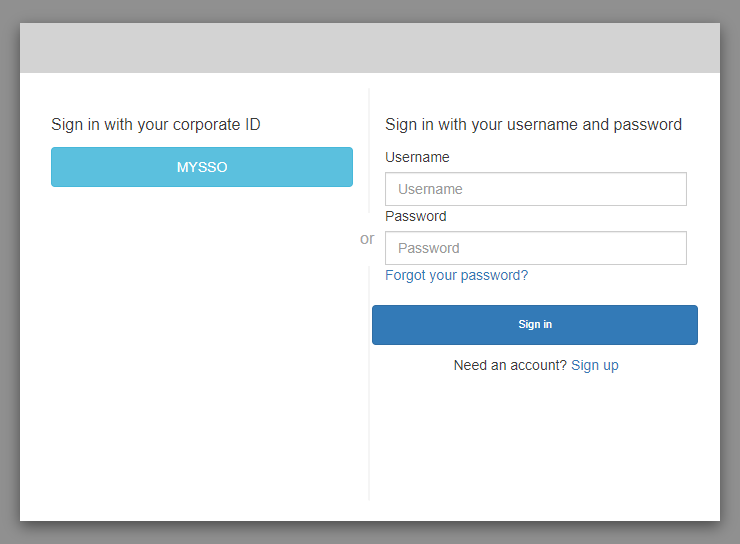Click the MYSSO corporate sign-in button
The image size is (740, 544).
point(202,167)
